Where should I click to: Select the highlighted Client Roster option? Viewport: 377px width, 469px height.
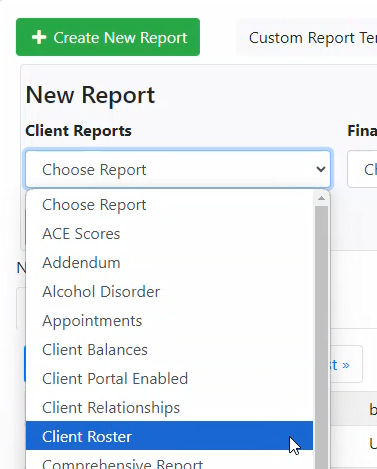coord(169,436)
